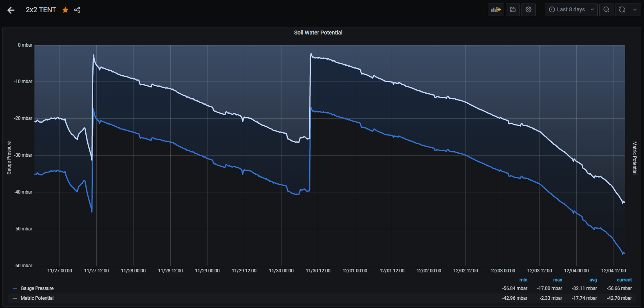The height and width of the screenshot is (308, 644).
Task: Click Gauge Pressure current value -56.66 mbar
Action: click(619, 288)
